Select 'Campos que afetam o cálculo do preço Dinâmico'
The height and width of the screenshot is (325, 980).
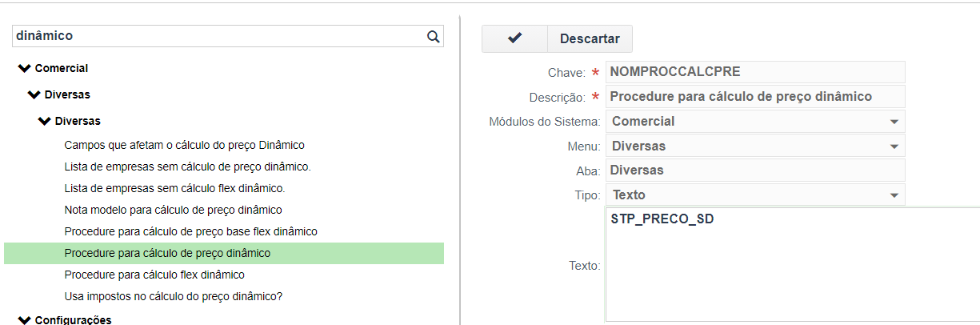[x=184, y=145]
